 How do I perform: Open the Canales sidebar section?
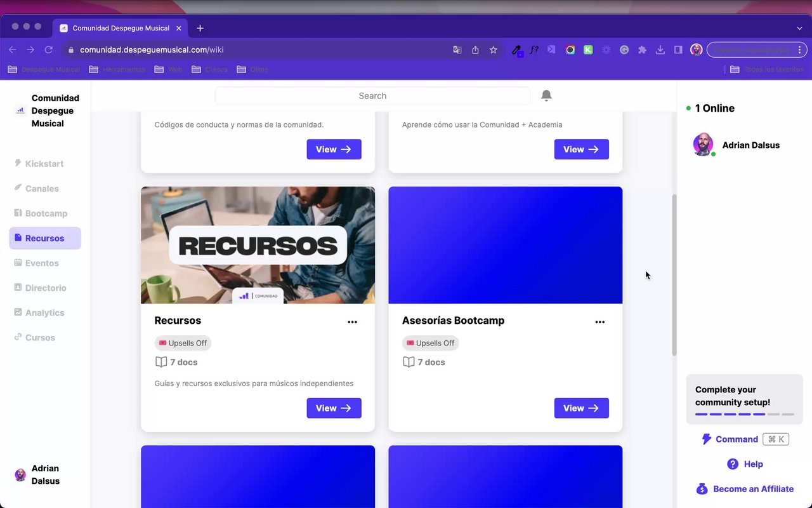click(44, 189)
